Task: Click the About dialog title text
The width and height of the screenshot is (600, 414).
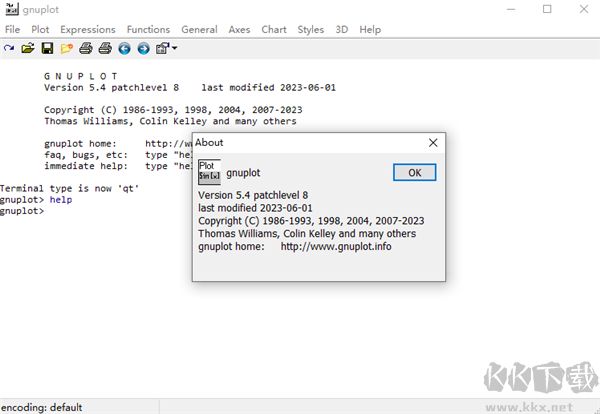Action: [209, 143]
